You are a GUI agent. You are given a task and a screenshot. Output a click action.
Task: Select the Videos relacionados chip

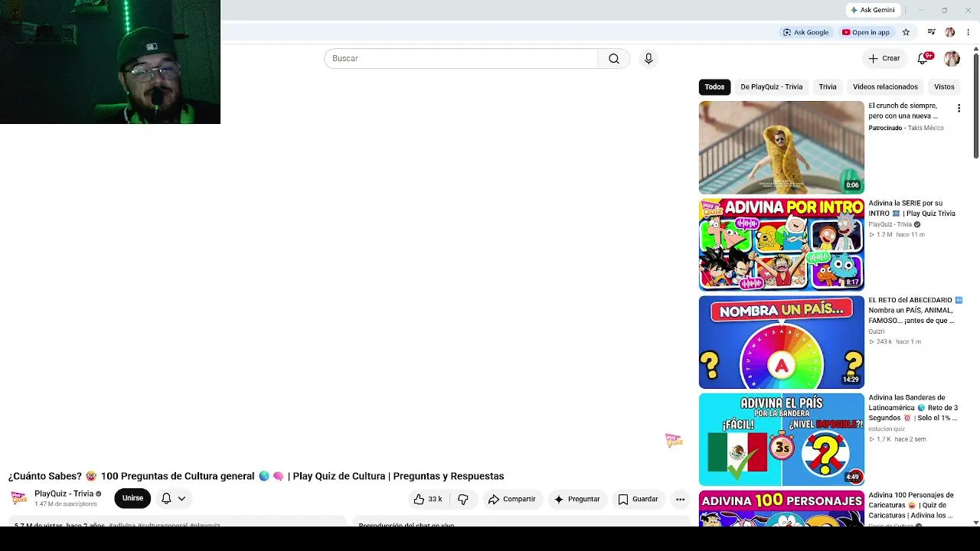(x=885, y=87)
